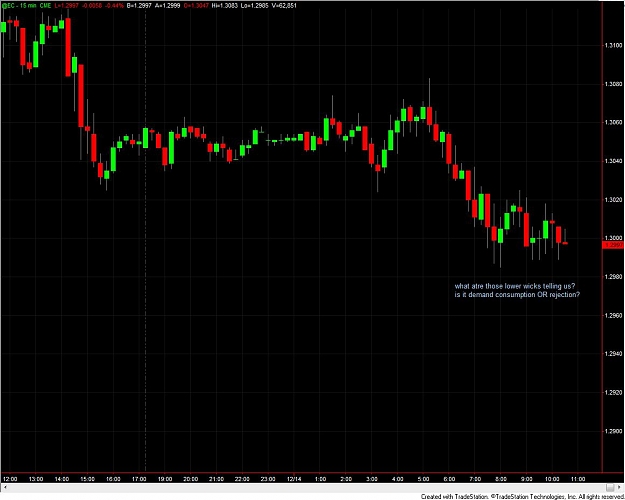Click the -0.44% percent change value
This screenshot has height=500, width=625.
click(x=114, y=6)
